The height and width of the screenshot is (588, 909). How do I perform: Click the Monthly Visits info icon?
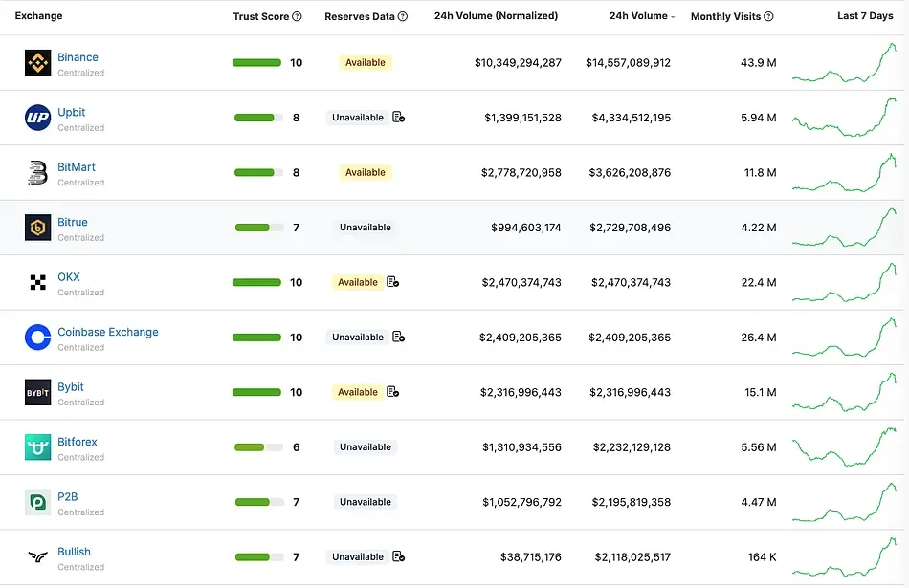pos(769,16)
